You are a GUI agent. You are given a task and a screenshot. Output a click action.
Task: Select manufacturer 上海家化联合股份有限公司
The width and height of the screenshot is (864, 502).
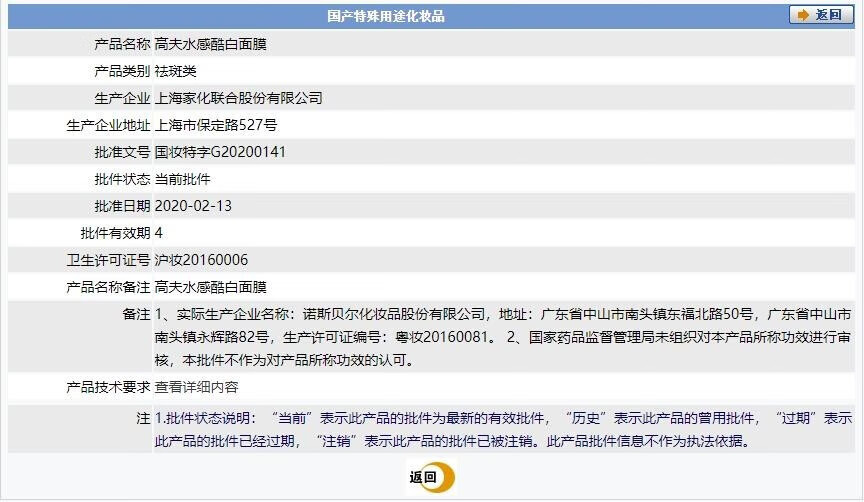(238, 98)
